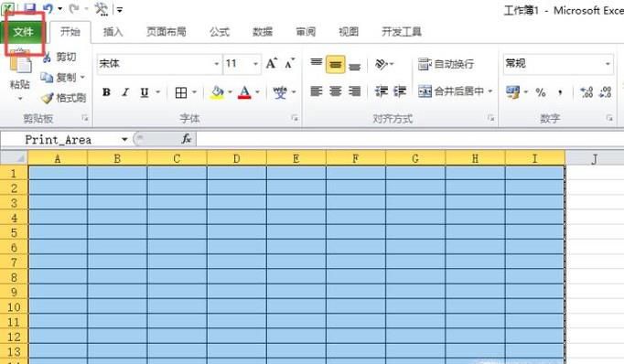Click the Print_Area name box

pyautogui.click(x=59, y=140)
